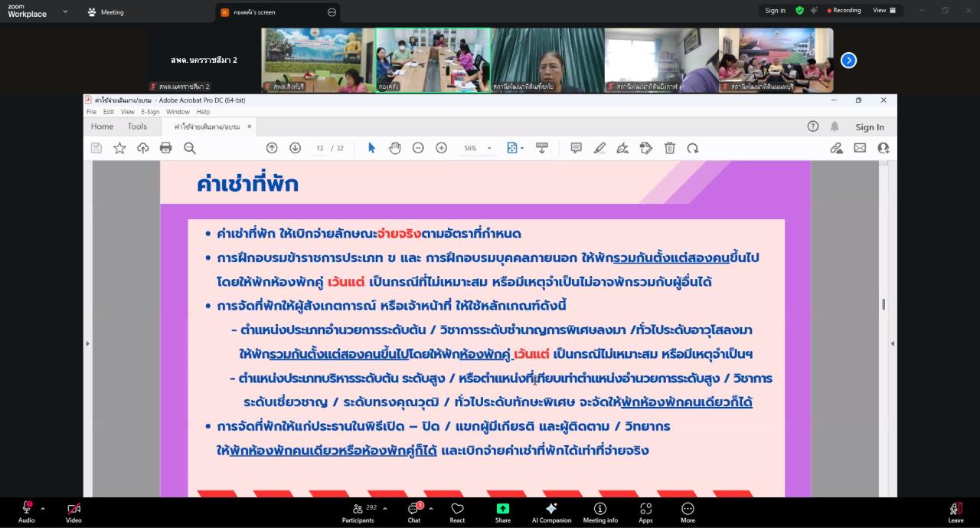980x528 pixels.
Task: Switch to the Tools tab
Action: (137, 126)
